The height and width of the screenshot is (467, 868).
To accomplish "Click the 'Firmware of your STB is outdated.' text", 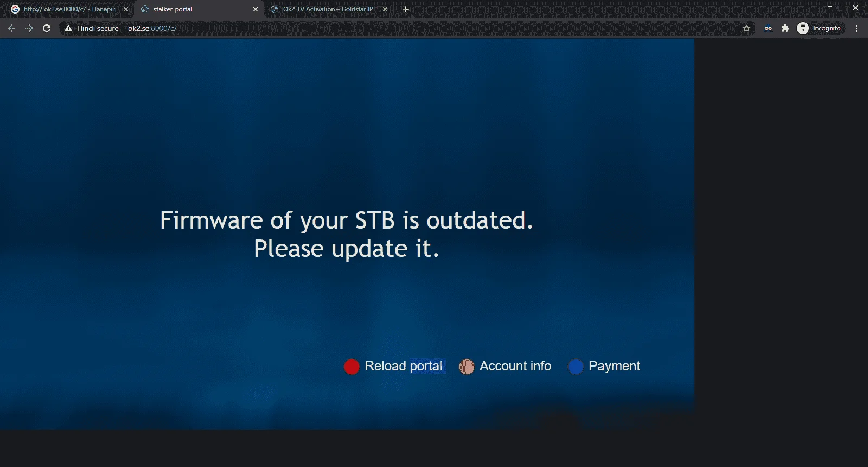I will click(x=347, y=220).
